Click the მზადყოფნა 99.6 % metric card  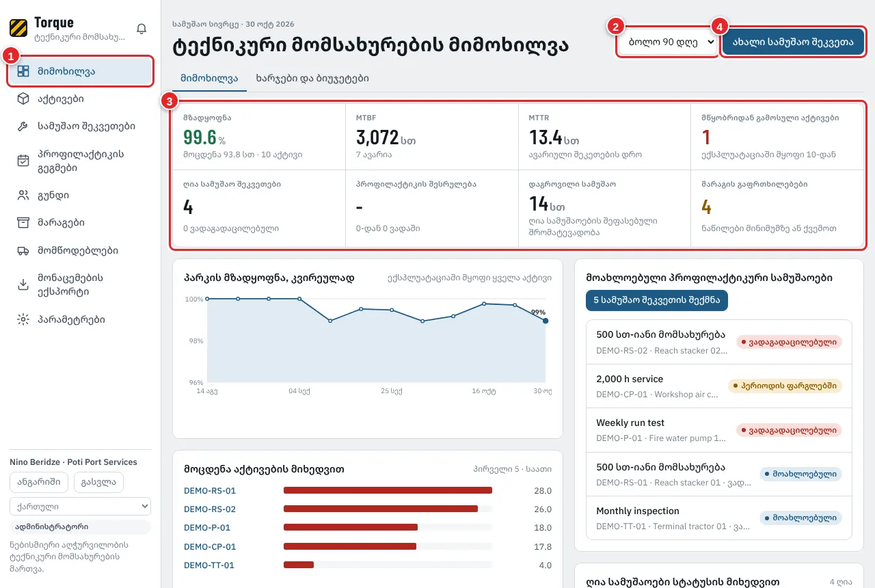259,137
